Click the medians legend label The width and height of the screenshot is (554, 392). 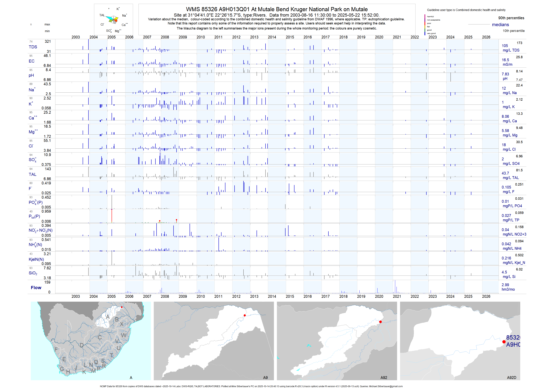[500, 25]
